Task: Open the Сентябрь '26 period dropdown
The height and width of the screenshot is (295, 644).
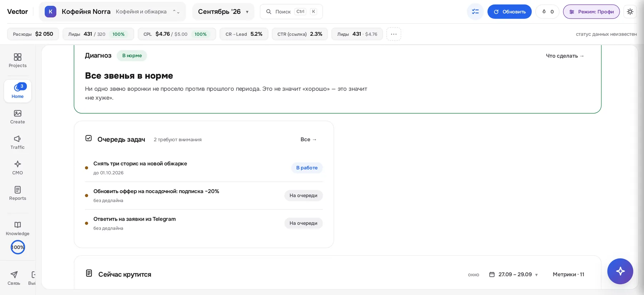Action: tap(223, 12)
